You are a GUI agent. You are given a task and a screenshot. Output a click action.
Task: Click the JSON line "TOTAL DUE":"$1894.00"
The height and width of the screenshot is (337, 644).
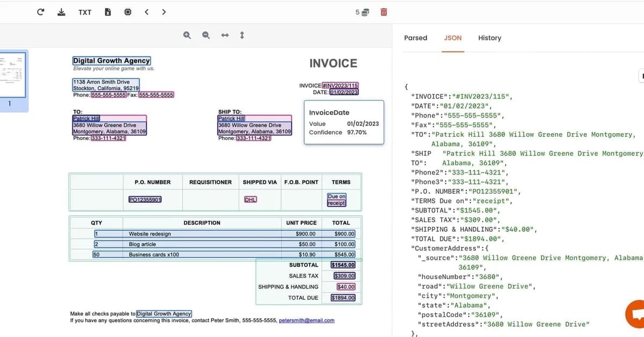coord(457,239)
